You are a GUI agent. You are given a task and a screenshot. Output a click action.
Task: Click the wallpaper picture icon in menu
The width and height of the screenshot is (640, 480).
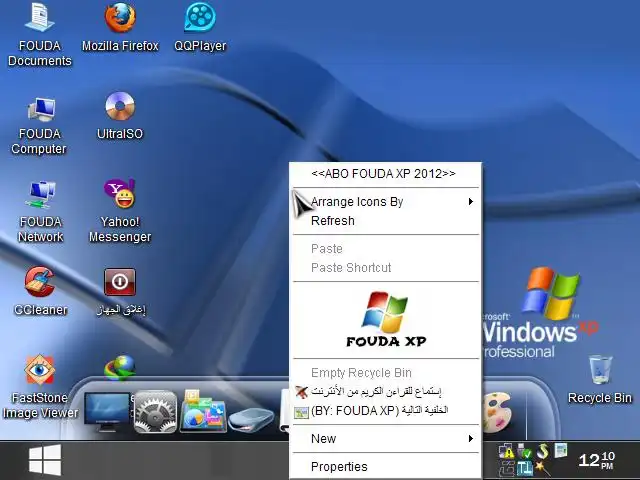(x=301, y=412)
